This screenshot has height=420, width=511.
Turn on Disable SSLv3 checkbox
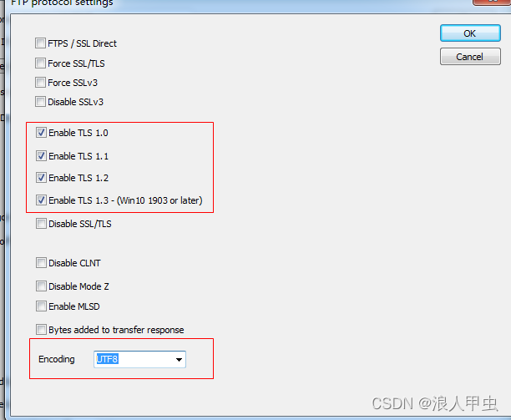point(40,101)
